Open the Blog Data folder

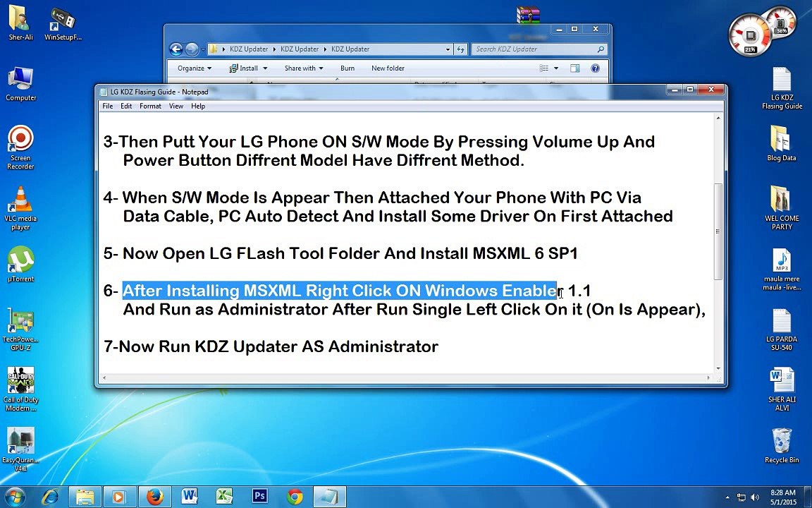782,144
